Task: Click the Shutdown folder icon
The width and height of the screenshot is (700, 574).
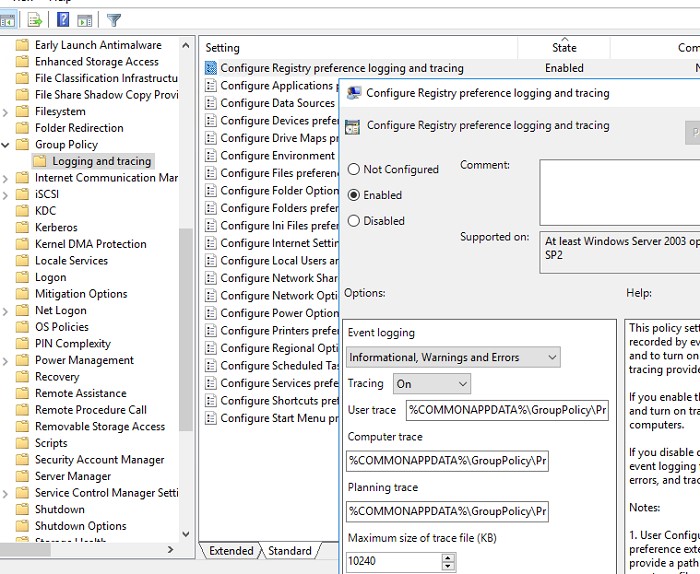Action: pos(22,509)
